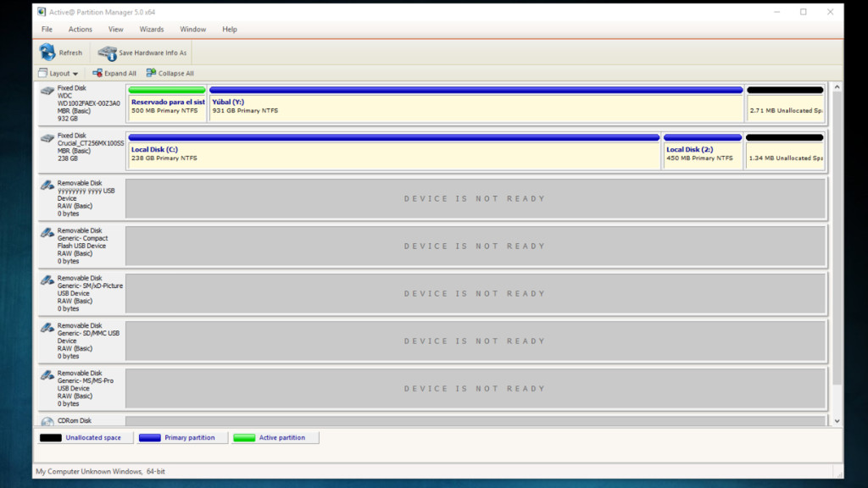Screen dimensions: 868x488
Task: Open the View menu
Action: coord(115,30)
